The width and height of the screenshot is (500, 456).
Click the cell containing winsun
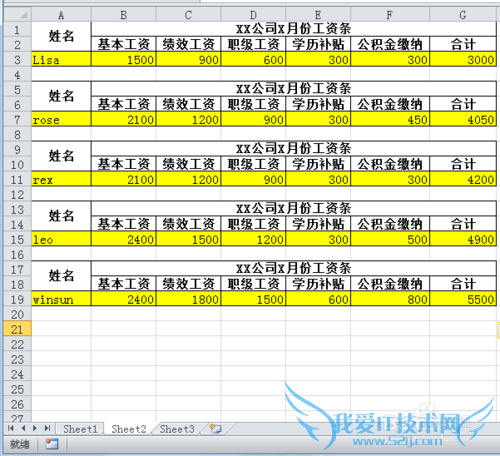click(x=61, y=299)
